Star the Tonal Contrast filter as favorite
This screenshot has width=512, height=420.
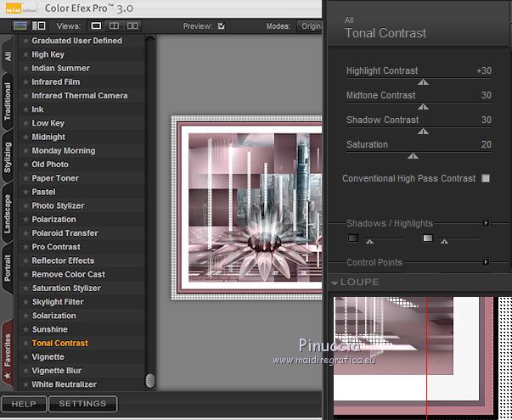click(25, 343)
